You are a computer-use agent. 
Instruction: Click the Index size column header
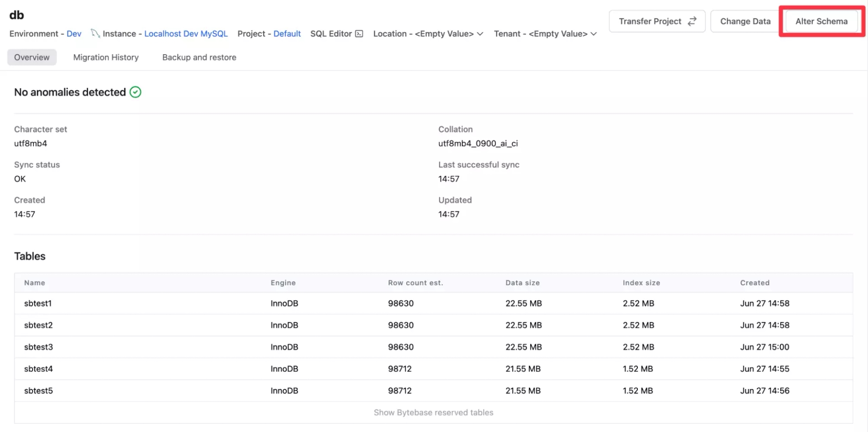641,283
